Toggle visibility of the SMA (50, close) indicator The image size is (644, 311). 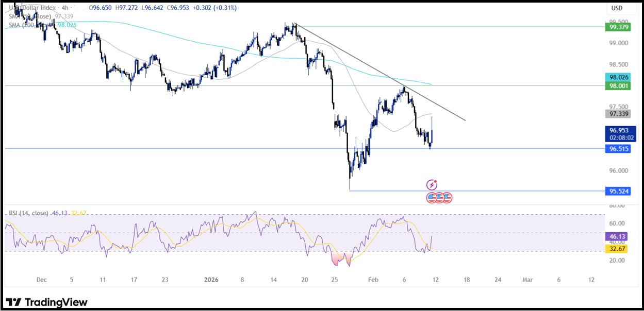[x=31, y=16]
